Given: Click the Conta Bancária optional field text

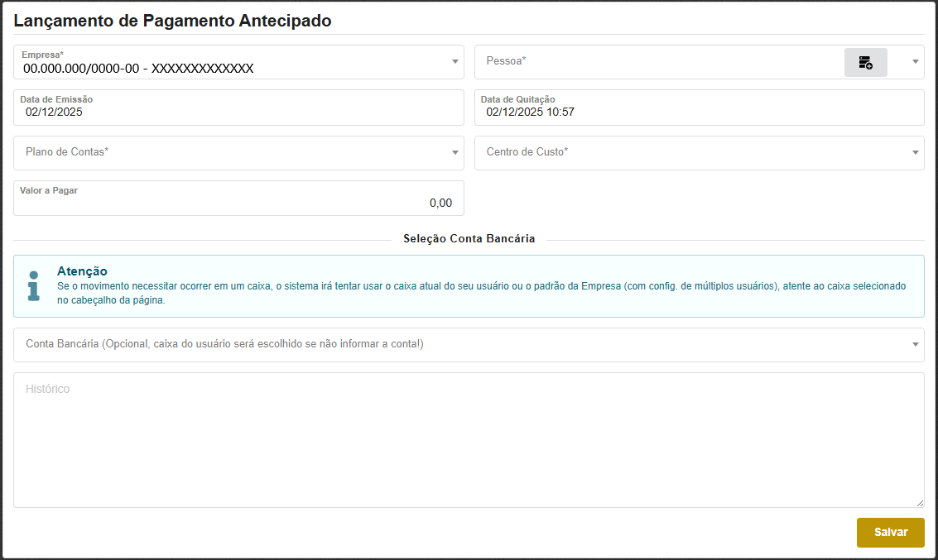Looking at the screenshot, I should coord(225,344).
